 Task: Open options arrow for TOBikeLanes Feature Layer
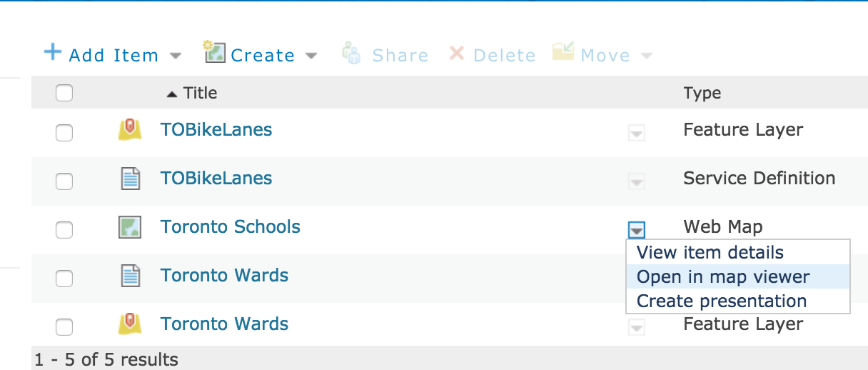tap(636, 132)
